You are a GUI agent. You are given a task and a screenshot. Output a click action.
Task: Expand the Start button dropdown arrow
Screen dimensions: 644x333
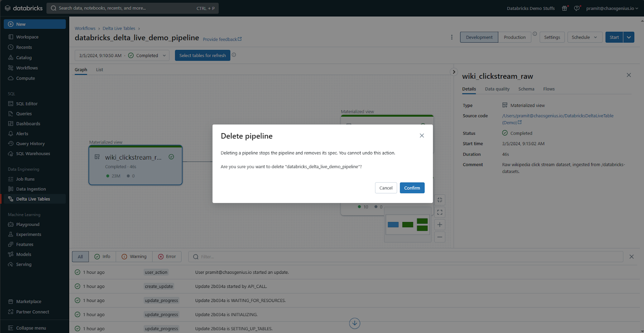click(x=629, y=37)
